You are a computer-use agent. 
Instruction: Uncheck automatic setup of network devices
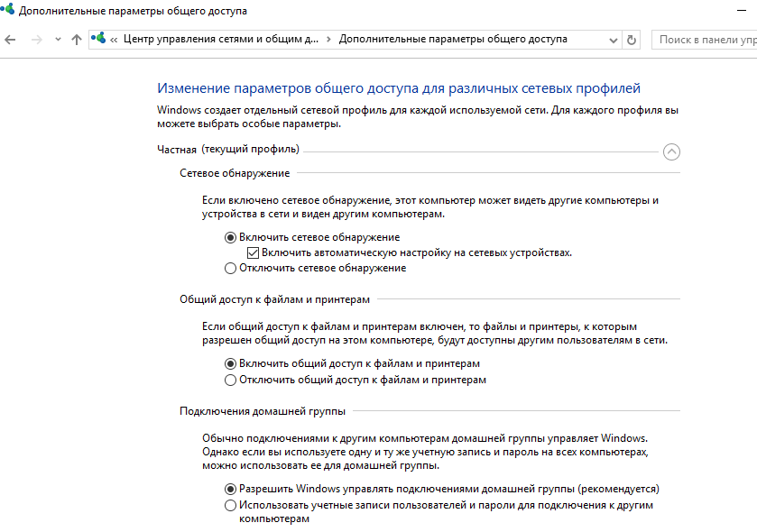(x=254, y=252)
